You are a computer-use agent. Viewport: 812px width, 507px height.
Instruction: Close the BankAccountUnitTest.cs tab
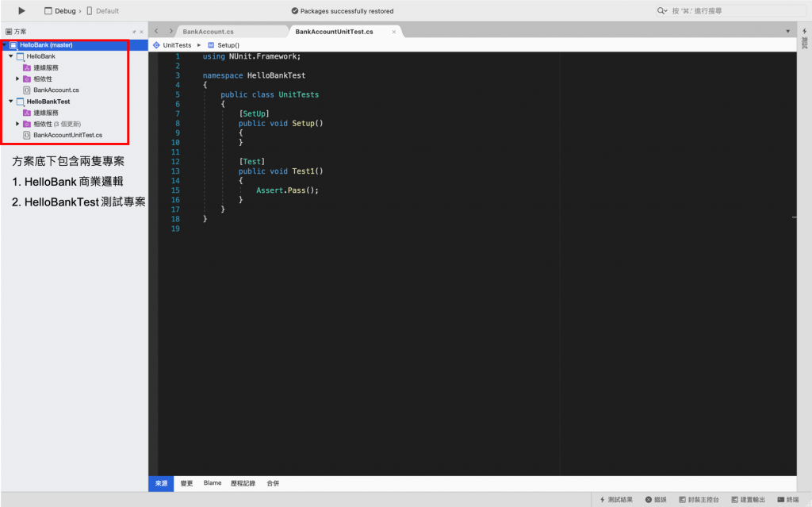pyautogui.click(x=394, y=32)
